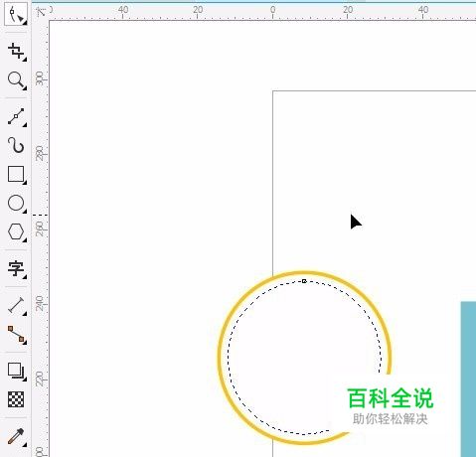Click the teal rectangle at right edge

coord(468,379)
